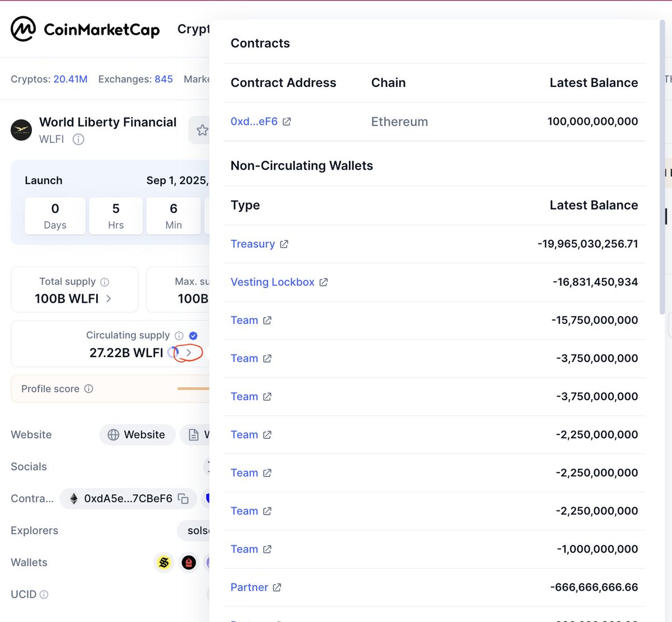
Task: Click external link icon in Team -1,000,000,000 row
Action: pyautogui.click(x=267, y=549)
